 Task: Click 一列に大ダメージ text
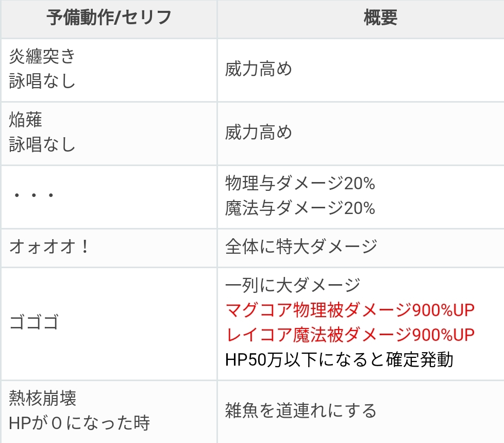pyautogui.click(x=293, y=285)
